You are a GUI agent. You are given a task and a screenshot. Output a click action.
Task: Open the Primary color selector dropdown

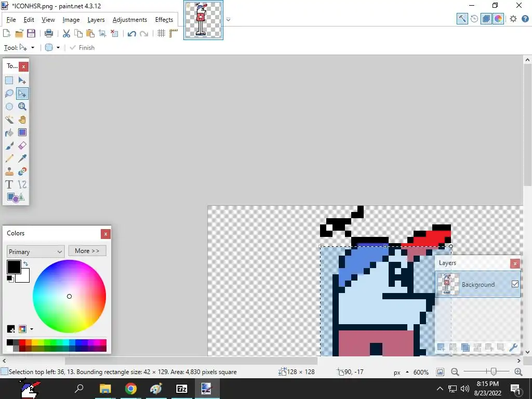pyautogui.click(x=35, y=252)
